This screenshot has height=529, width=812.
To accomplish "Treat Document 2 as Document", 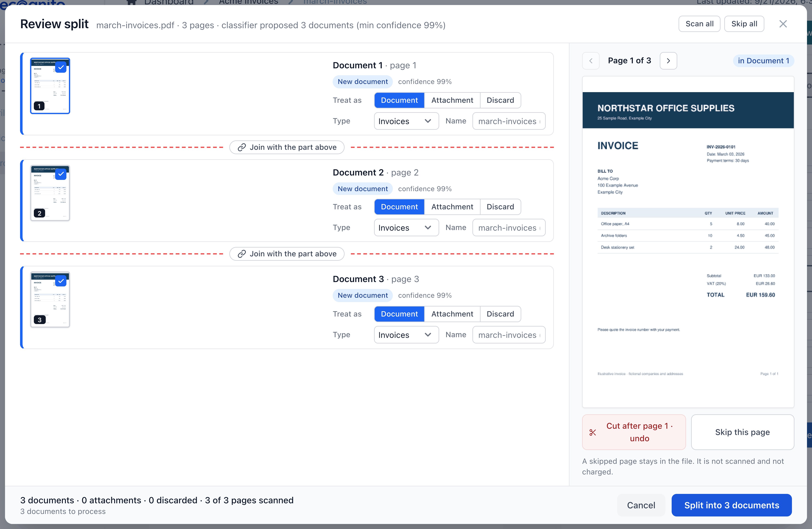I will [x=399, y=207].
